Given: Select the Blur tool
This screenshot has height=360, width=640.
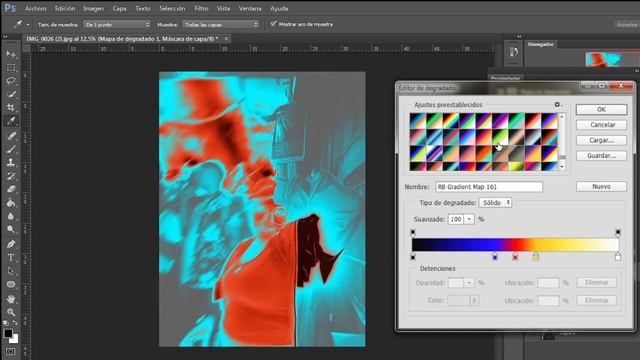Looking at the screenshot, I should [x=11, y=216].
